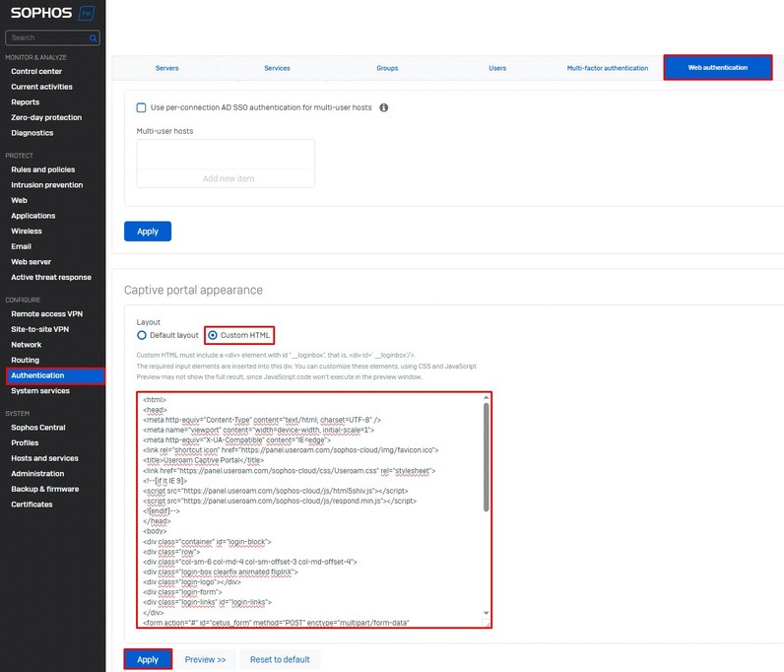This screenshot has width=784, height=672.
Task: Enable per-connection AD SSO authentication checkbox
Action: point(142,107)
